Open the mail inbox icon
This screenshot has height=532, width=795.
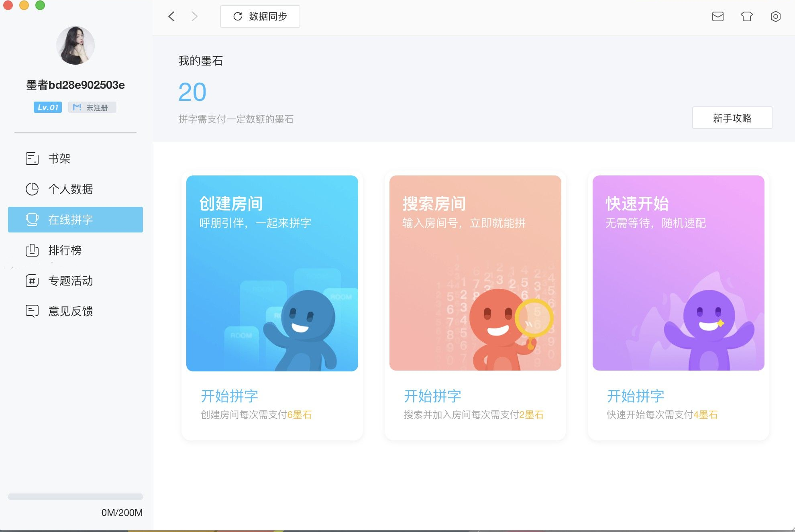[x=718, y=16]
